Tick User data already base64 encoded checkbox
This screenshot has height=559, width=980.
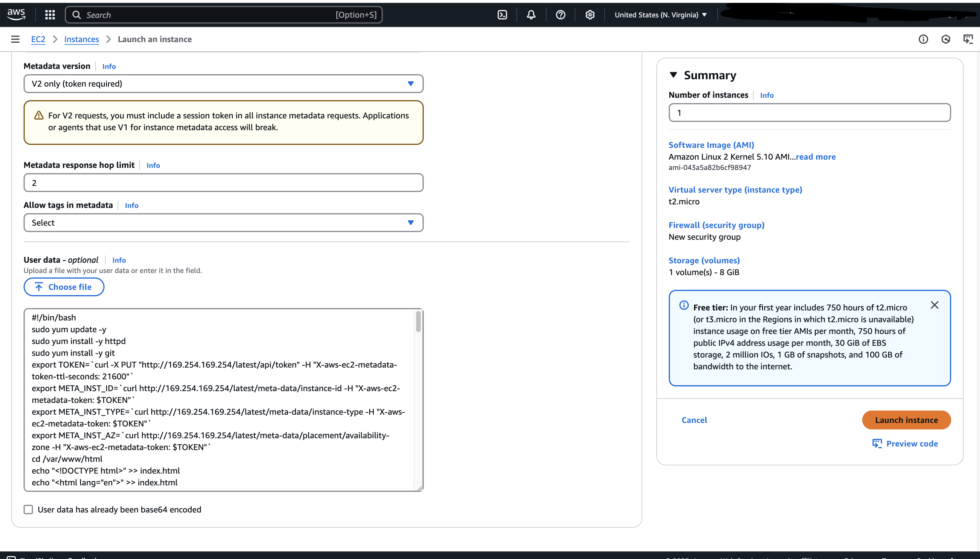(28, 510)
